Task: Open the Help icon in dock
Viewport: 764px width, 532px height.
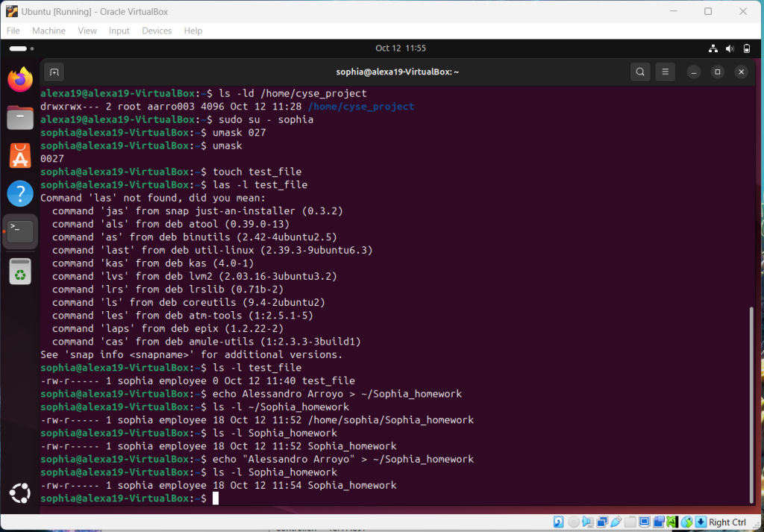Action: [20, 193]
